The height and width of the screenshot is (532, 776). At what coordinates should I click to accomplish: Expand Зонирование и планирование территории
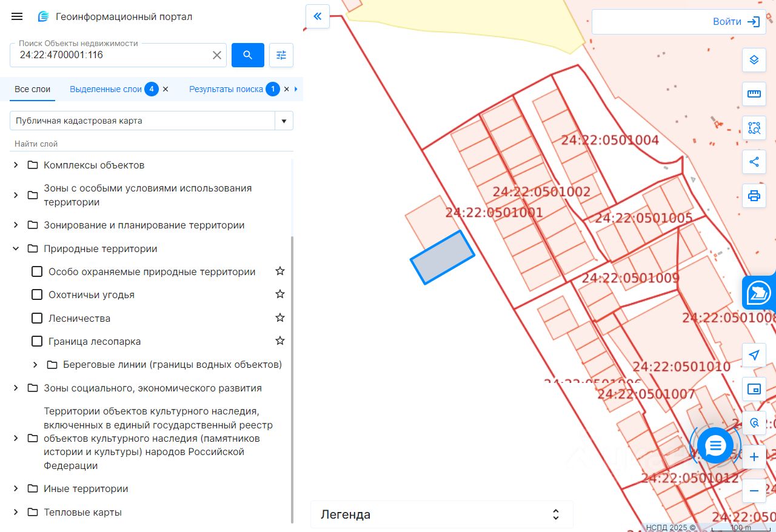(x=16, y=225)
